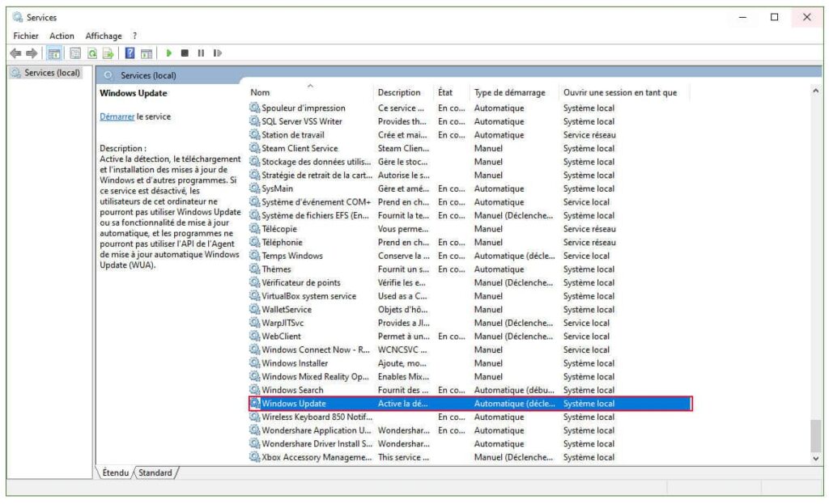Open the Action menu

point(62,36)
